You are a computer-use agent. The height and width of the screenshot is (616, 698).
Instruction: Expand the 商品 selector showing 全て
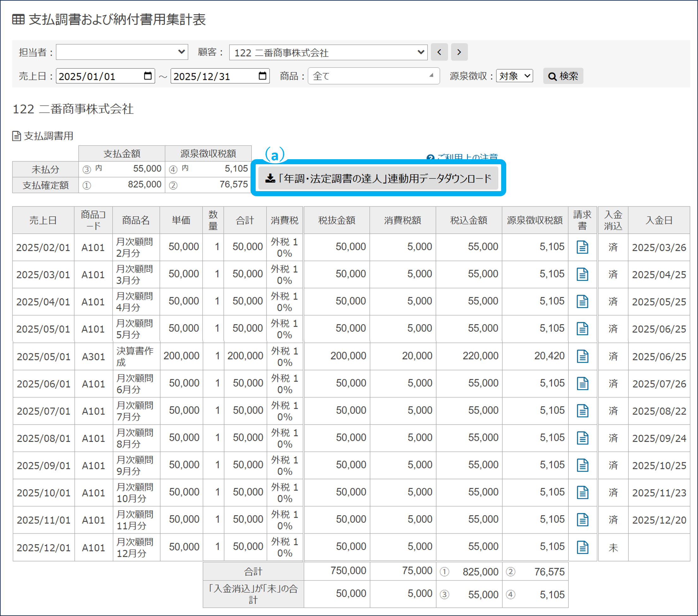point(373,76)
